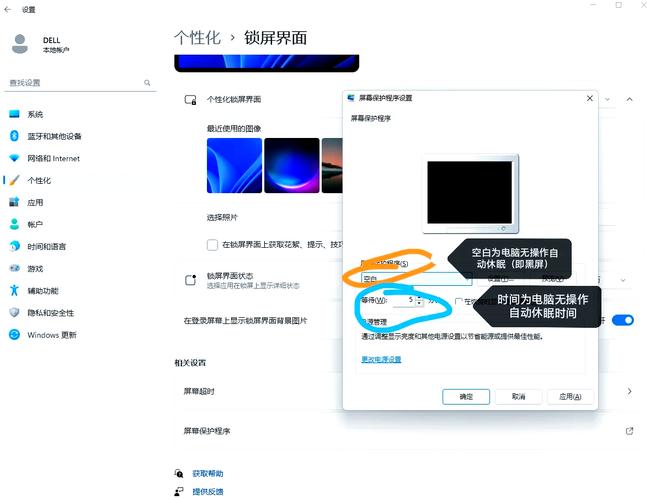Click the screen saver preview monitor
Viewport: 655px width, 500px height.
(x=471, y=194)
